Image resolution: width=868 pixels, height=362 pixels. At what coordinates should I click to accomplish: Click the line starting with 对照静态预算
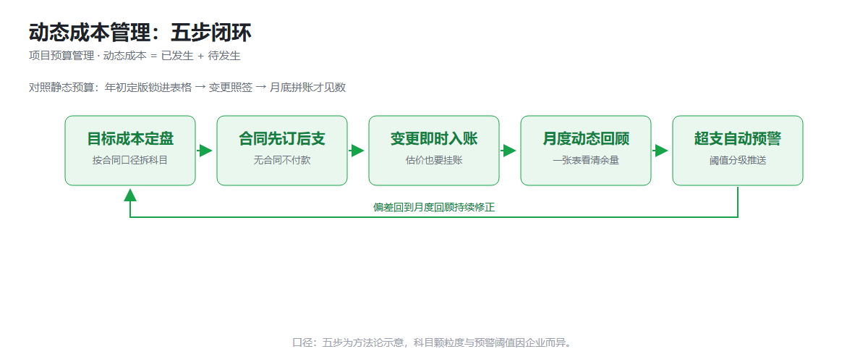(187, 88)
